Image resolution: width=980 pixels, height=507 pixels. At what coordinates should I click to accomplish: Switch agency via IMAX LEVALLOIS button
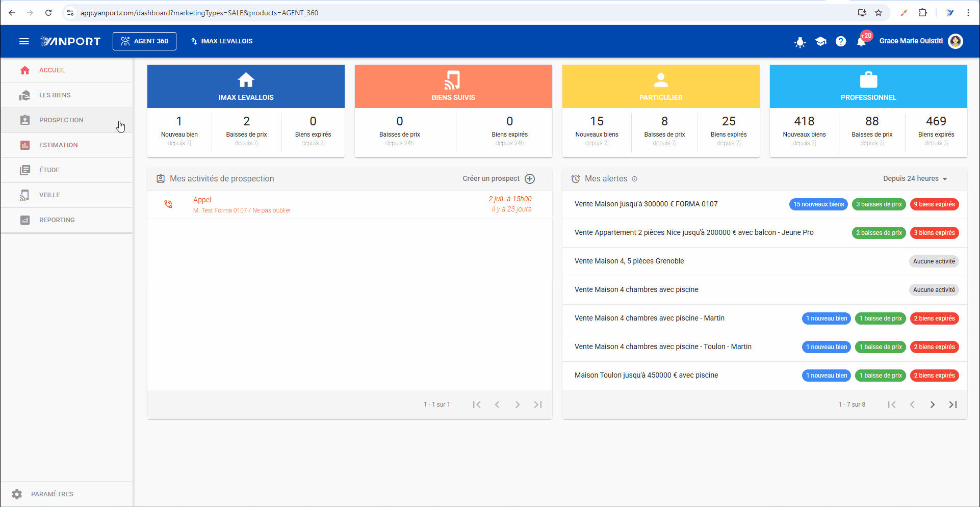(x=222, y=41)
